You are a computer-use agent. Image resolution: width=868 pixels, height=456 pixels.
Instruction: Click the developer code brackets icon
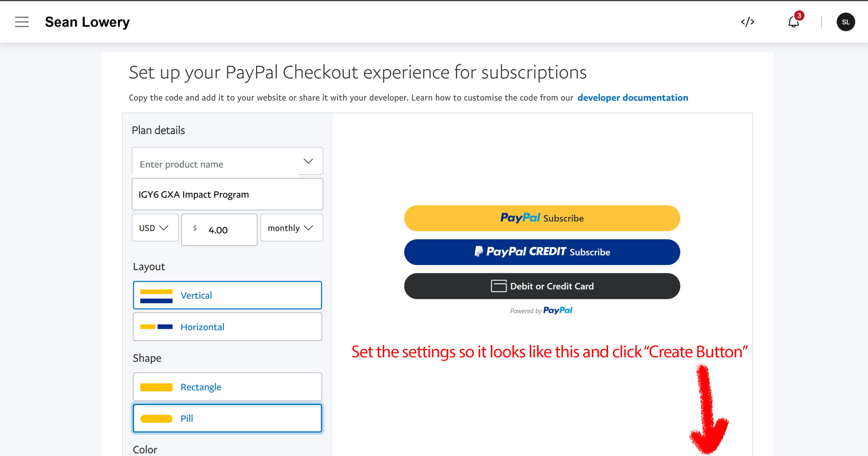click(747, 22)
